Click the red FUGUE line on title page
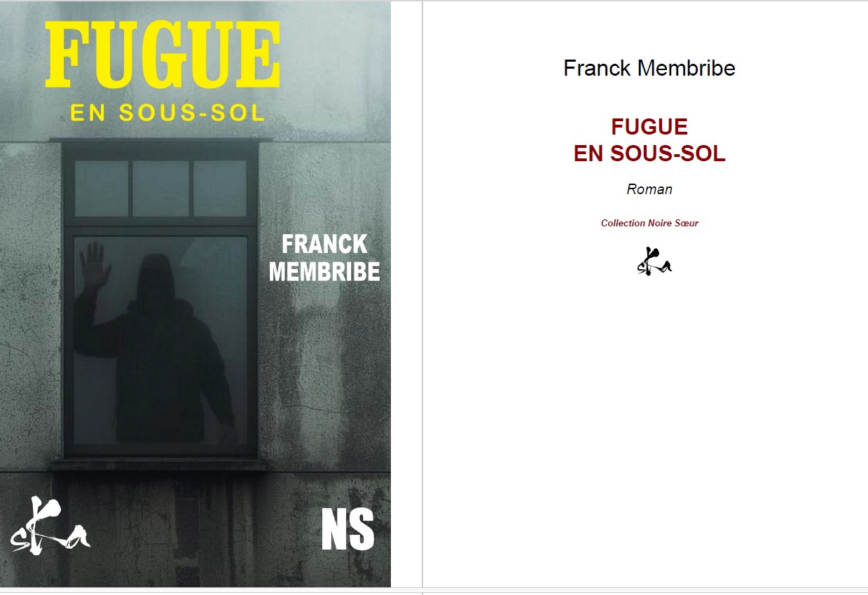 (x=649, y=127)
